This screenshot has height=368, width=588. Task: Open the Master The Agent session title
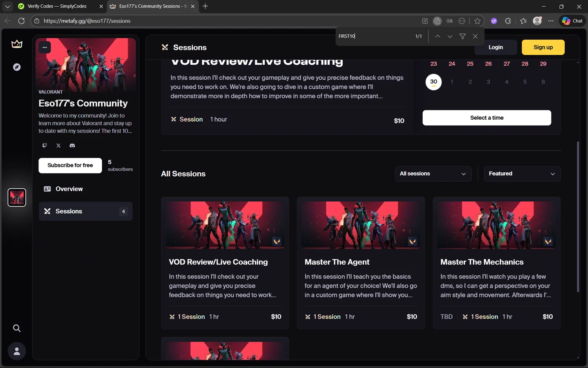coord(337,262)
